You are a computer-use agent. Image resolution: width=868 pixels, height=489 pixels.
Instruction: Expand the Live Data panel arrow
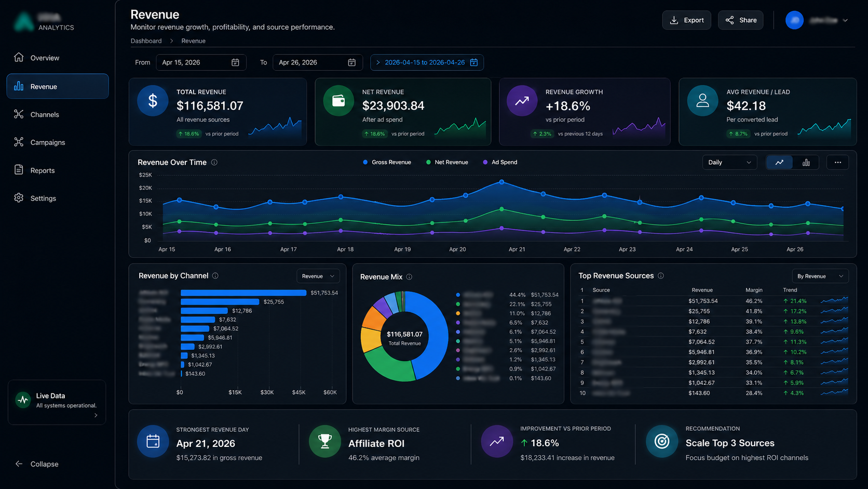point(96,415)
